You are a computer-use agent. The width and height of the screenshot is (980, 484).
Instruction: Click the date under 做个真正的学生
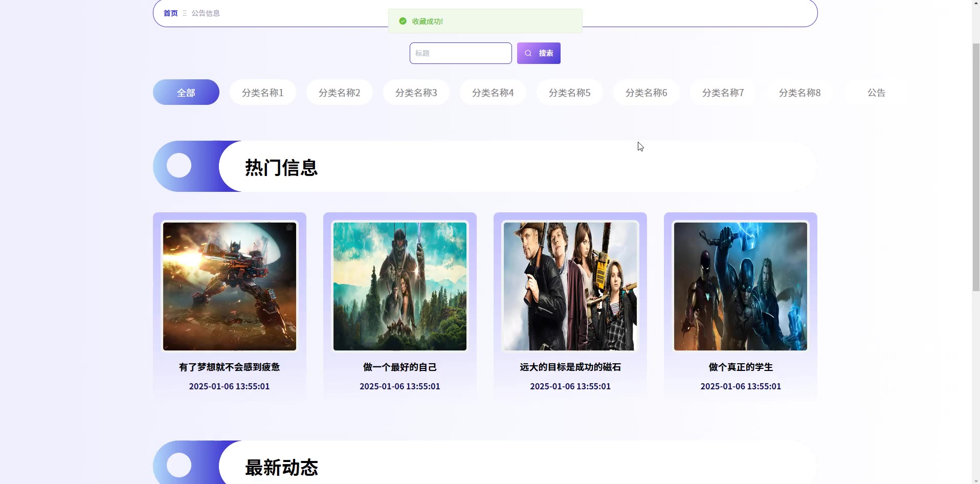click(741, 386)
